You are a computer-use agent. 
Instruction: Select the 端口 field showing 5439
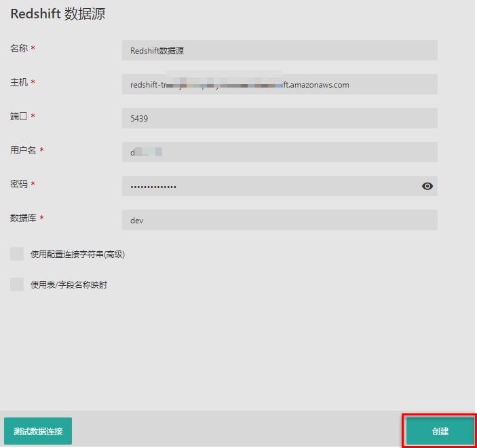[280, 118]
